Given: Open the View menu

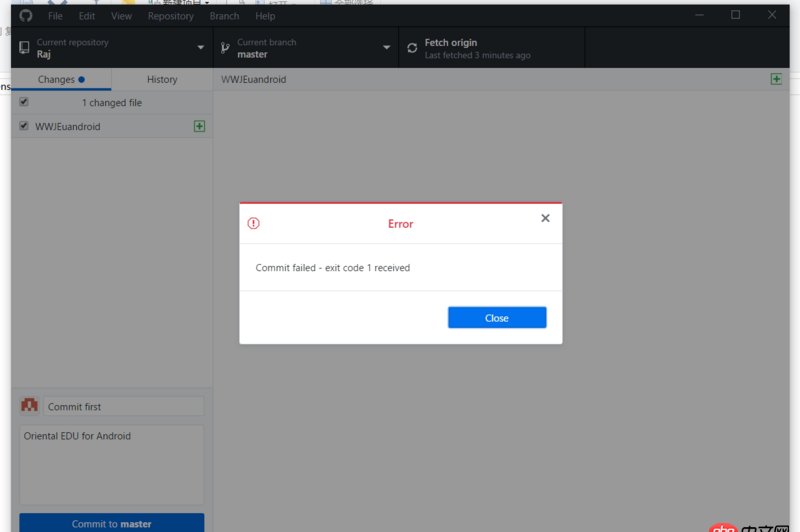Looking at the screenshot, I should click(121, 16).
